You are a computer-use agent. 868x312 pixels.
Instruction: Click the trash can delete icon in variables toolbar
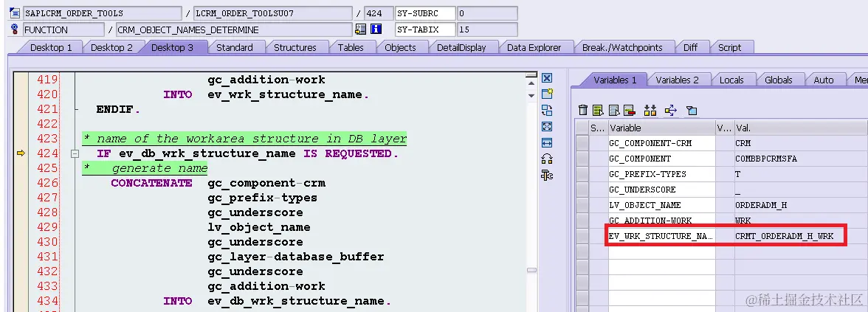pos(583,110)
